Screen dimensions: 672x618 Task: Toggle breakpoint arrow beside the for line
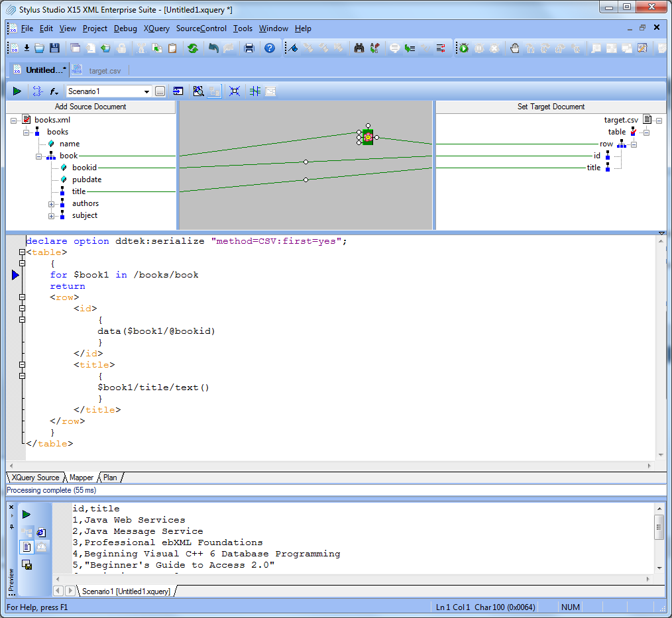[x=16, y=275]
